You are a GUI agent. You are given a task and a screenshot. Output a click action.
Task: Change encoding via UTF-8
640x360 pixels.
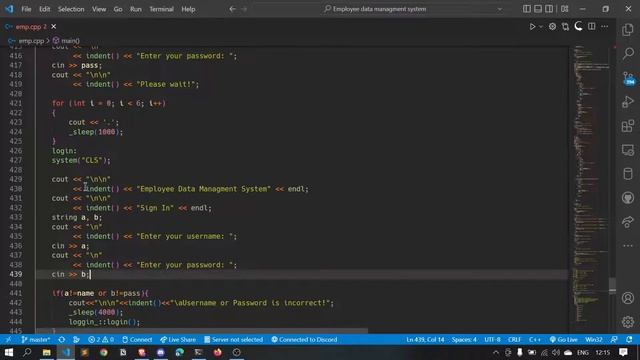tap(492, 340)
